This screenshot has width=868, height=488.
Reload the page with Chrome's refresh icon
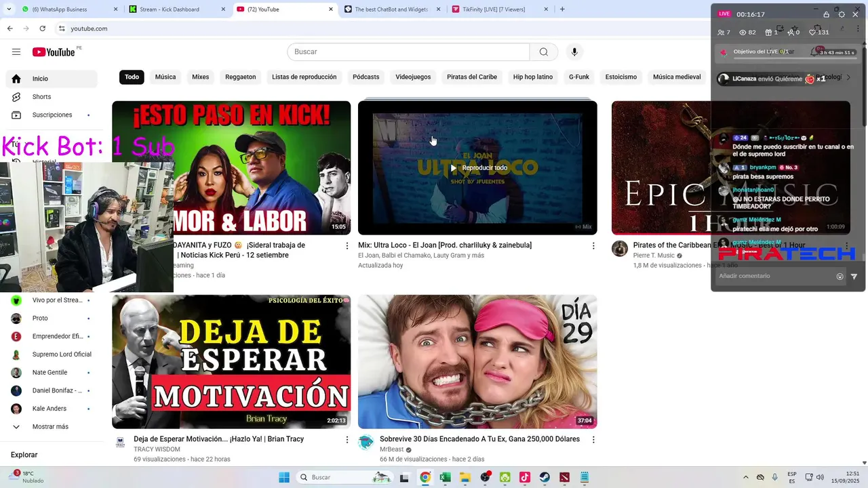[x=43, y=28]
